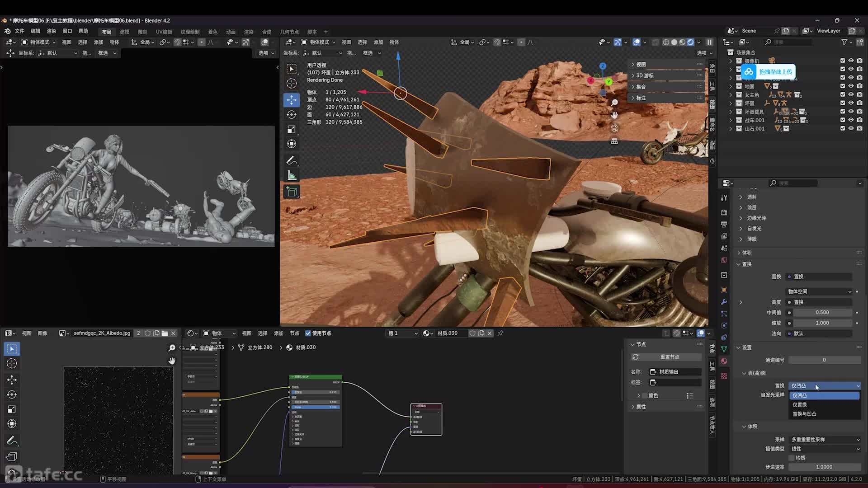Choose 置换与凹凸 from displacement list
Screen dimensions: 868x488
click(x=824, y=414)
